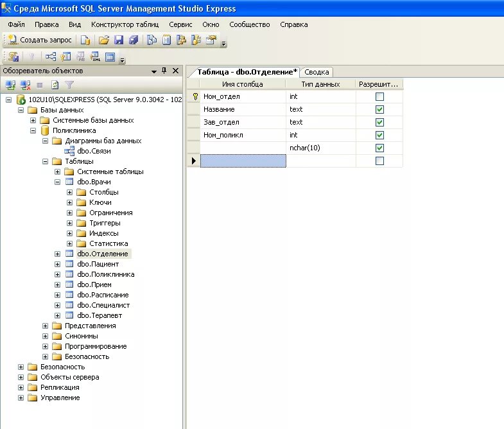The width and height of the screenshot is (504, 429).
Task: Click the manage check constraints icon
Action: pos(110,57)
